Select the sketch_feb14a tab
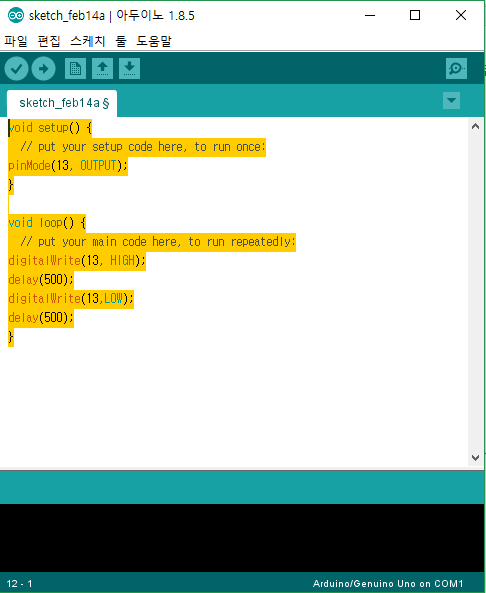The height and width of the screenshot is (593, 486). [62, 103]
